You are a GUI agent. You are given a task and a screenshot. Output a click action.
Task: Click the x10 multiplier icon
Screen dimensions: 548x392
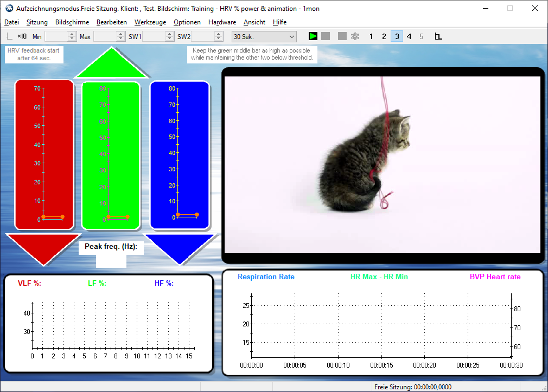click(x=22, y=36)
